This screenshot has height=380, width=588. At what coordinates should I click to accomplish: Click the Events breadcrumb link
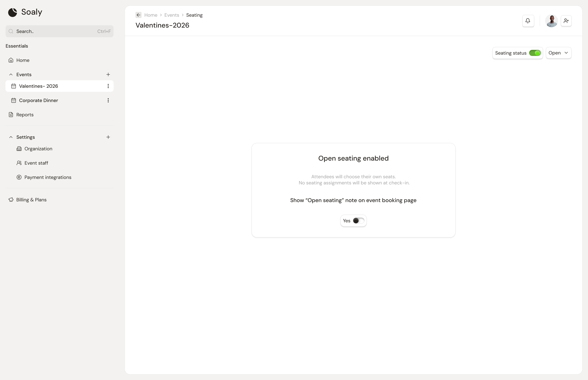(x=171, y=15)
